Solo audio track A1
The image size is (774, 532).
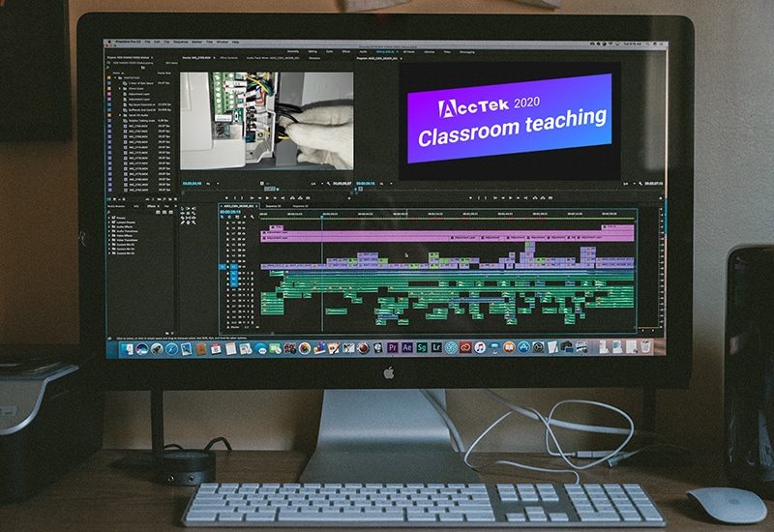pyautogui.click(x=248, y=273)
